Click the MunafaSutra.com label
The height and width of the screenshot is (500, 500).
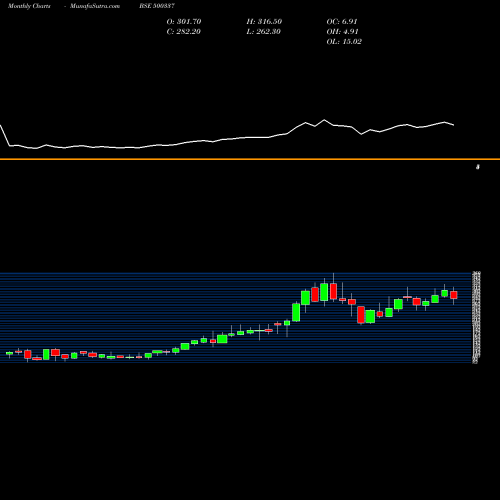point(95,6)
